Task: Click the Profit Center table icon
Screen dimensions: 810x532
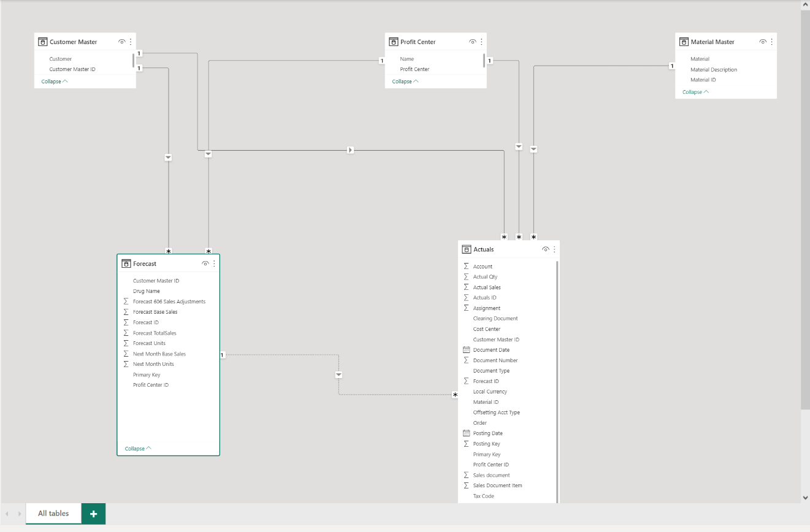Action: 393,42
